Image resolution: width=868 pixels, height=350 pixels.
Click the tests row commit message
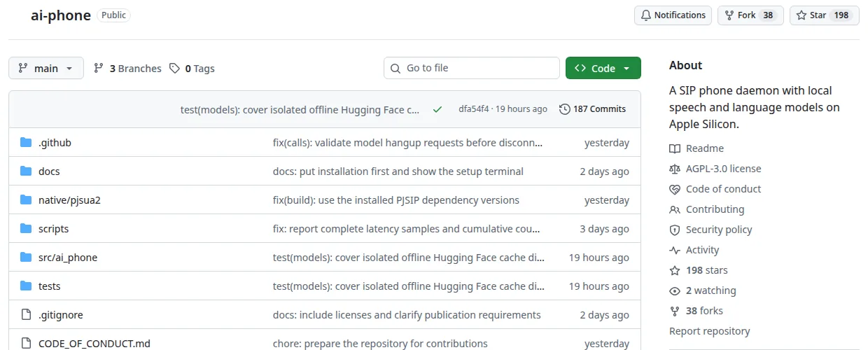[x=409, y=286]
